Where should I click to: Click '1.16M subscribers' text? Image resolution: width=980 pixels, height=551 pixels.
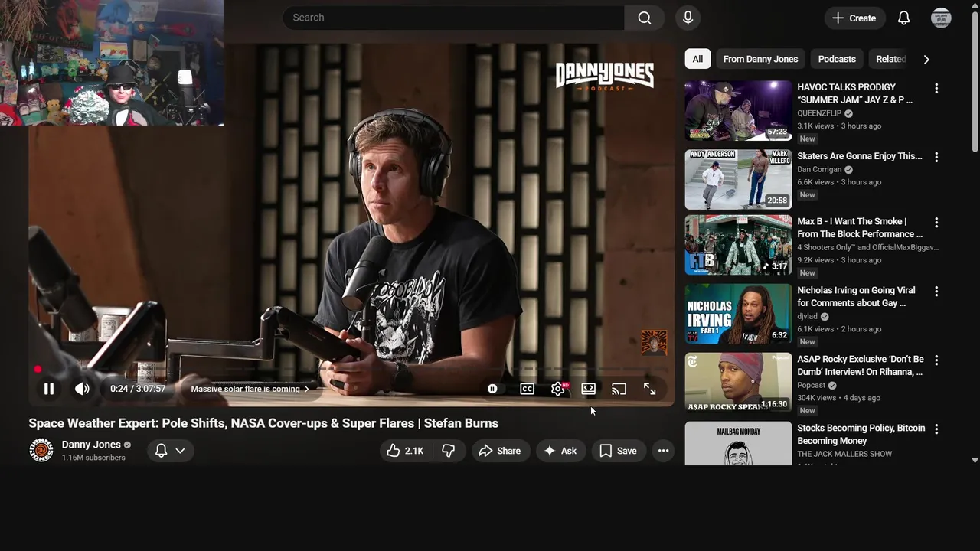tap(93, 458)
